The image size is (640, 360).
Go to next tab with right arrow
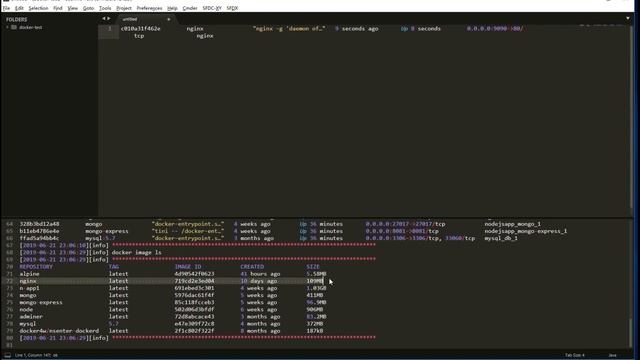109,18
